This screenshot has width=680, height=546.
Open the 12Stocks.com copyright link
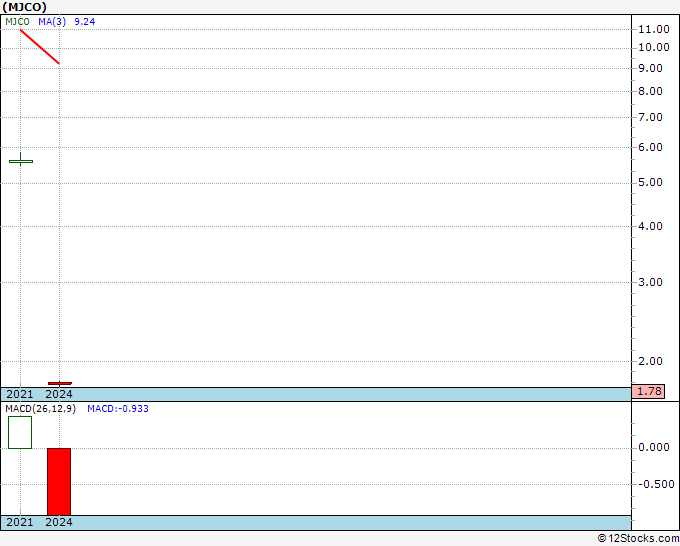[x=638, y=538]
